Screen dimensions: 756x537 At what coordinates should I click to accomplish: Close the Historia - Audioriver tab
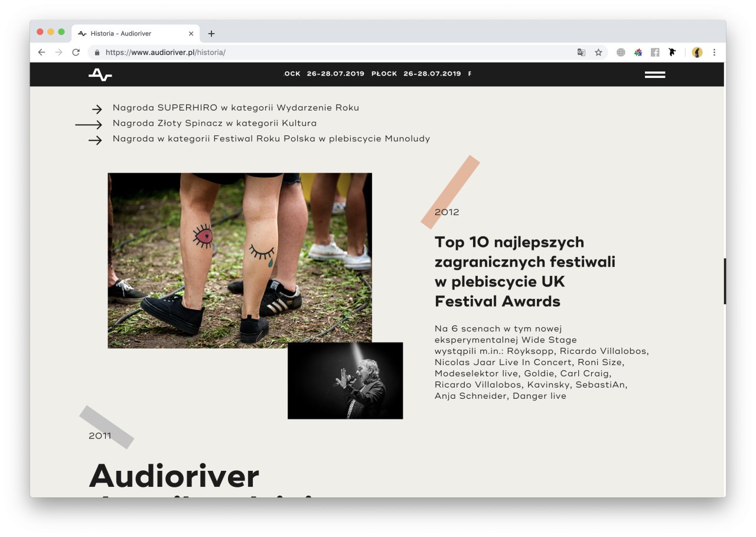[x=191, y=34]
